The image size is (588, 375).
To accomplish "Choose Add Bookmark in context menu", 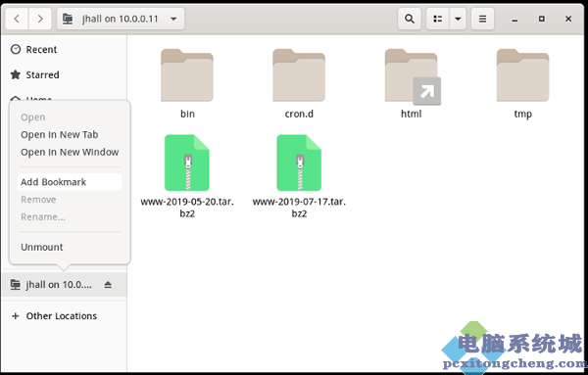I will click(70, 182).
